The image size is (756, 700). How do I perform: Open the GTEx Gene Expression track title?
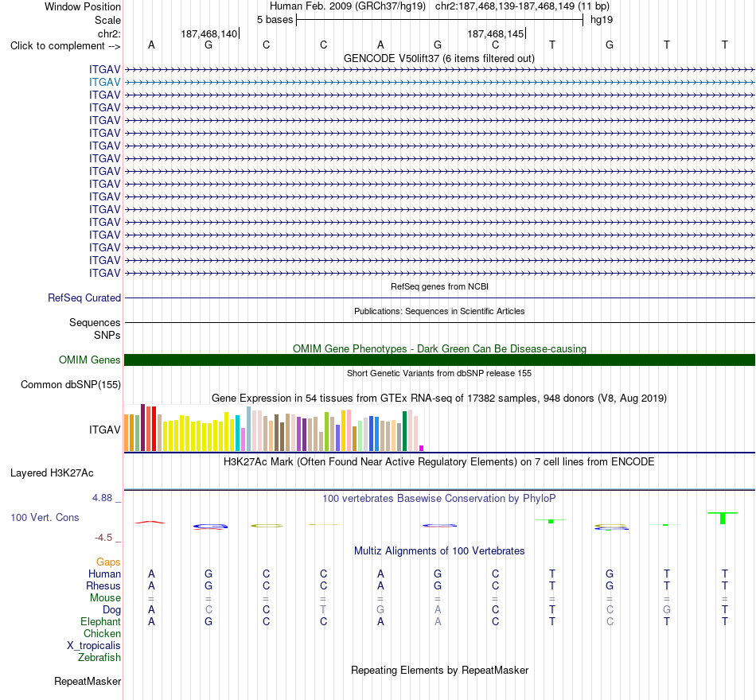[438, 399]
